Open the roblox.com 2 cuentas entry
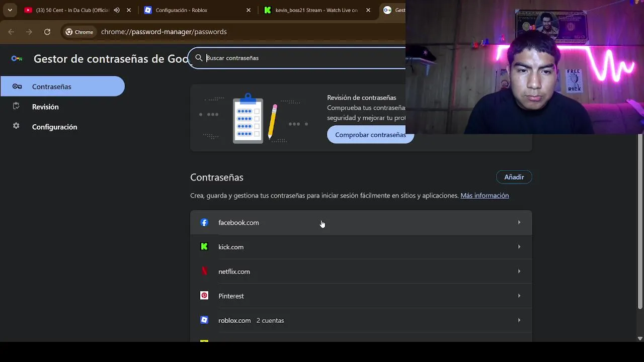Viewport: 644px width, 362px height. pyautogui.click(x=361, y=320)
